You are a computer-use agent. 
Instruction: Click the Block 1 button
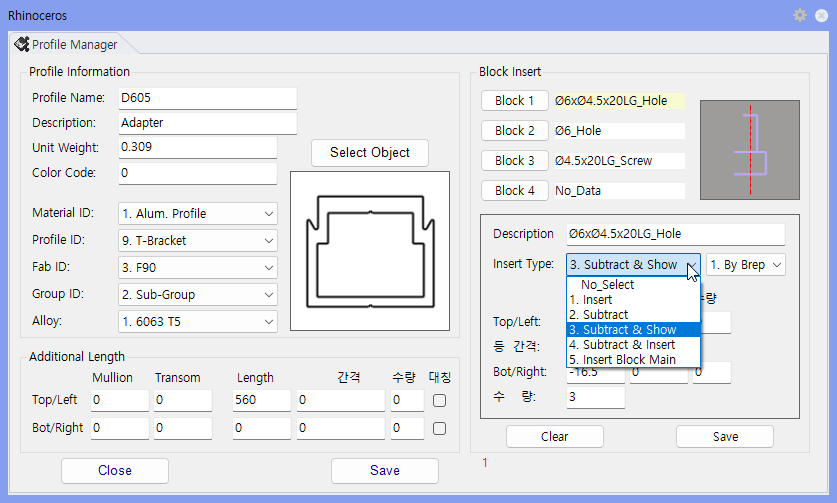[515, 100]
